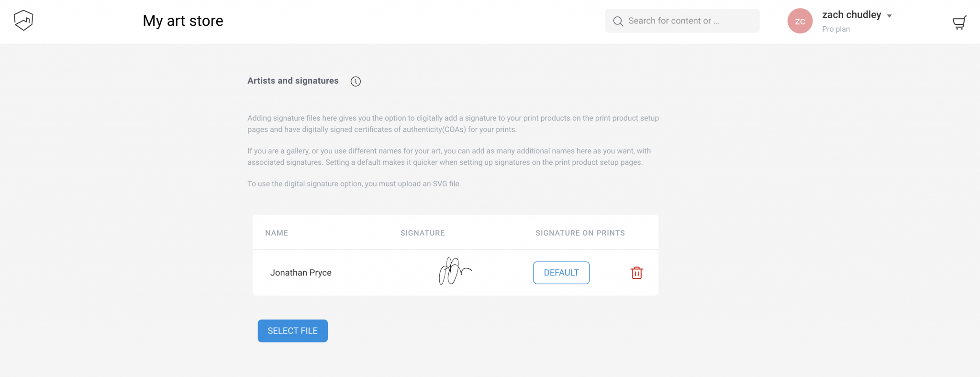Click SELECT FILE to upload a signature

(x=292, y=331)
